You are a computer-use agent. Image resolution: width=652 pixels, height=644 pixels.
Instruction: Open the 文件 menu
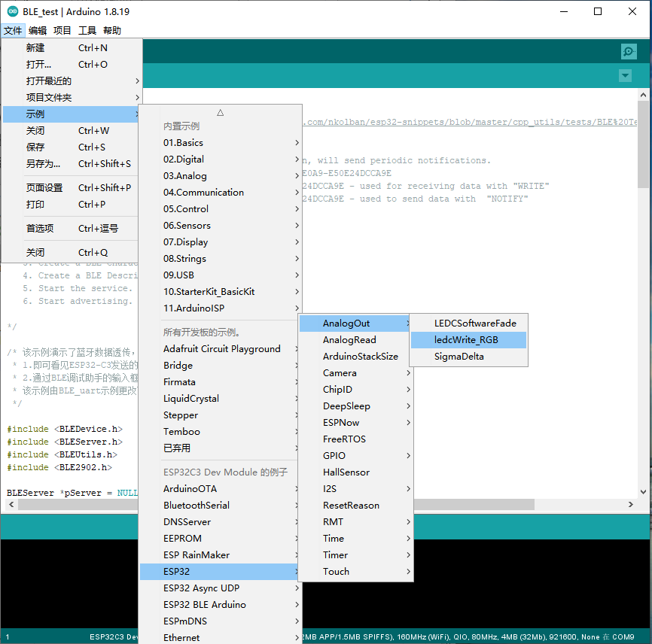click(13, 30)
